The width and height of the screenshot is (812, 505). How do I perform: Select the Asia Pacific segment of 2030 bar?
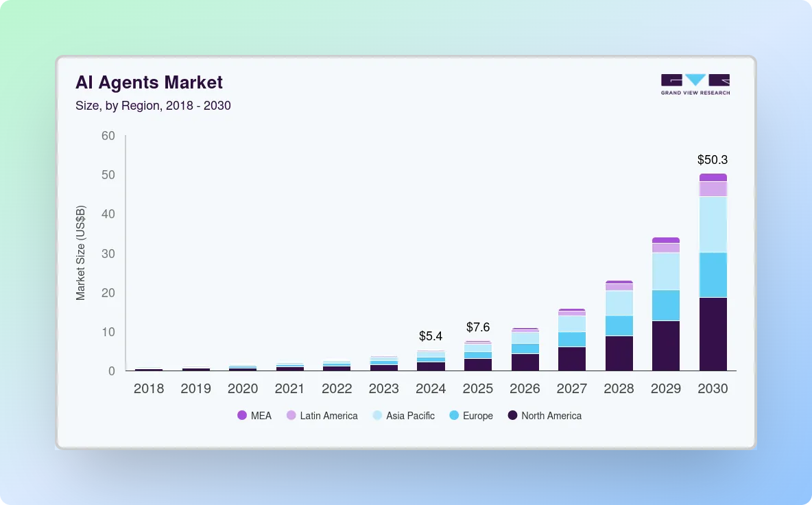[x=713, y=225]
